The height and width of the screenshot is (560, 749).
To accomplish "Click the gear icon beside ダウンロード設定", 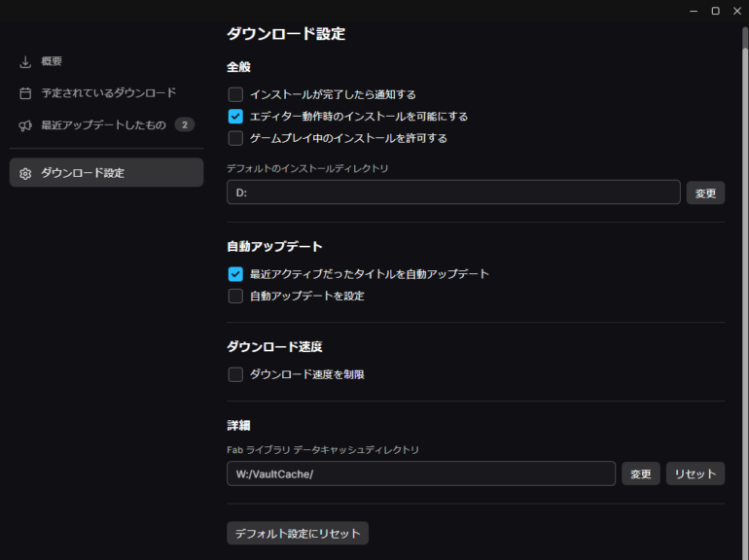I will point(25,173).
